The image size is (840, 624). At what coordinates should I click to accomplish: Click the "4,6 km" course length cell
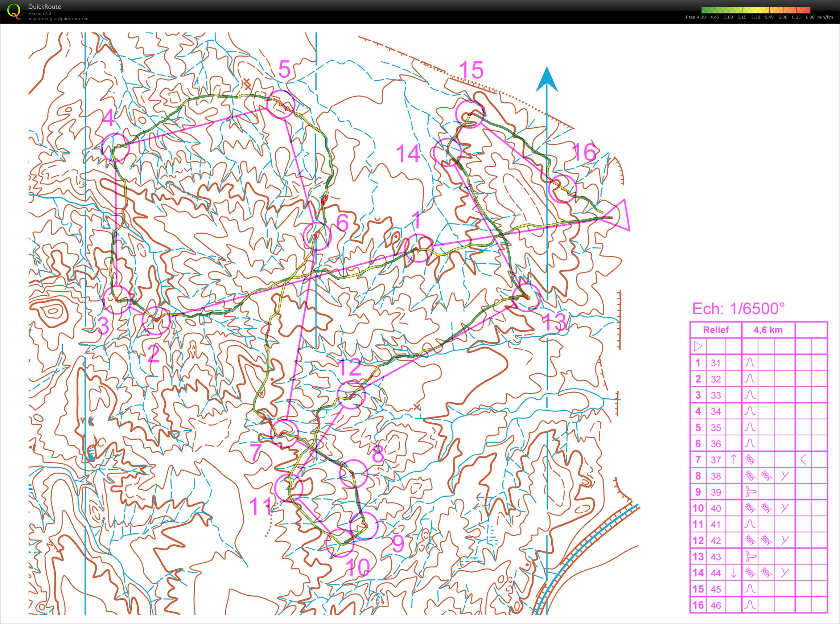pyautogui.click(x=768, y=330)
